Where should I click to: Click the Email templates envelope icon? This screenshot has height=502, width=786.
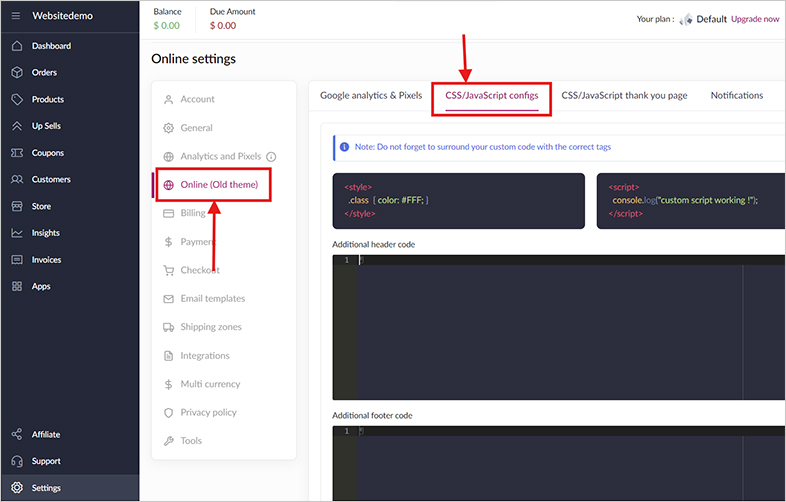tap(168, 299)
